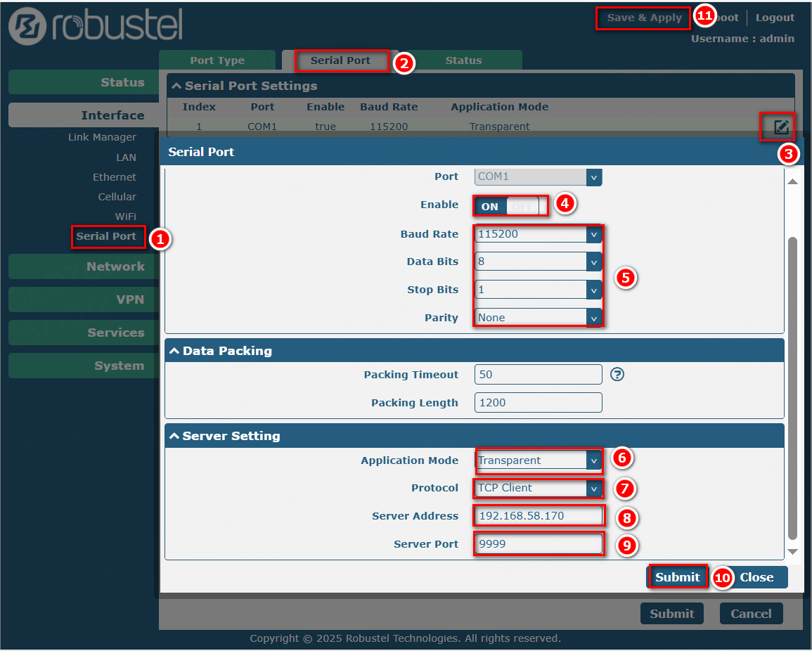This screenshot has height=651, width=812.
Task: Expand the Parity dropdown
Action: (x=539, y=318)
